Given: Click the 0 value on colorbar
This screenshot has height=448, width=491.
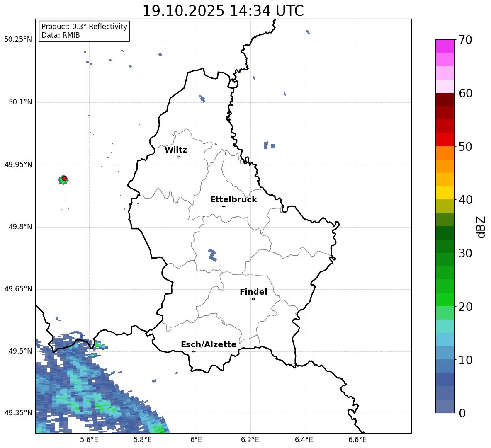Looking at the screenshot, I should point(462,413).
